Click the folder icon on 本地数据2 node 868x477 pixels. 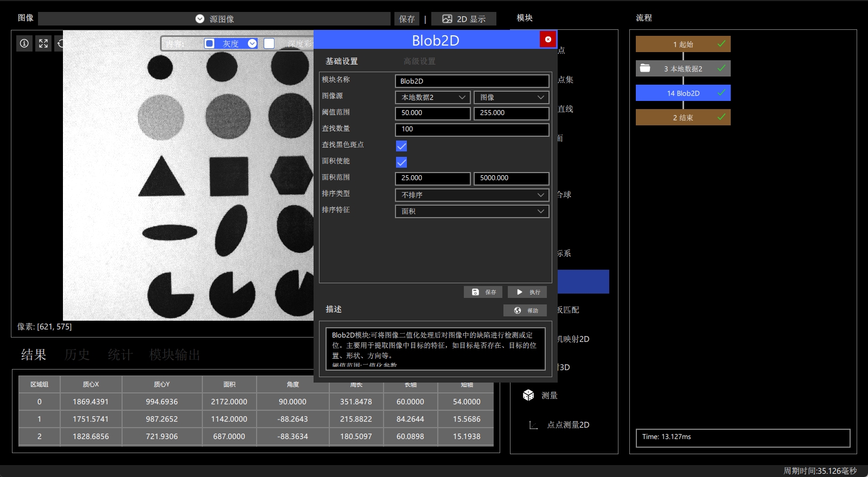point(645,68)
